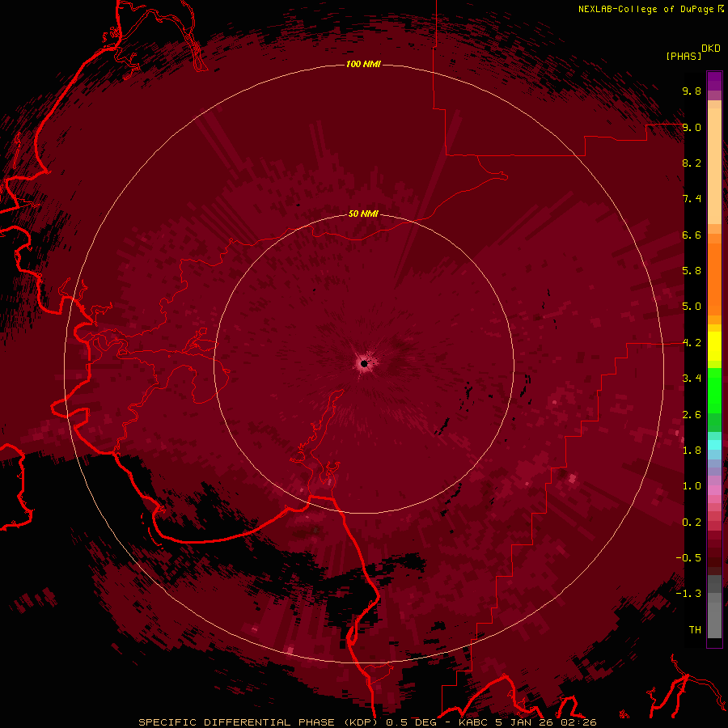Image resolution: width=728 pixels, height=728 pixels.
Task: Click the 4.2 value on color scale
Action: (692, 343)
